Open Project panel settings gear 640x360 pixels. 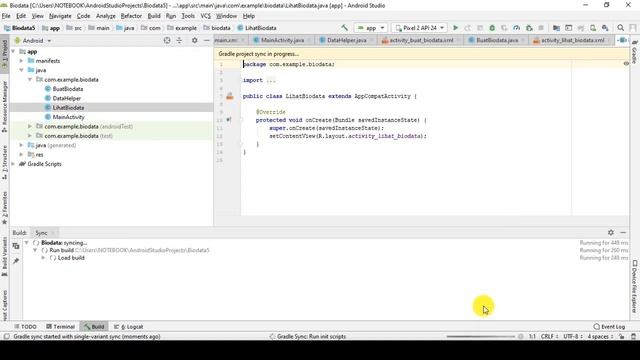click(195, 40)
